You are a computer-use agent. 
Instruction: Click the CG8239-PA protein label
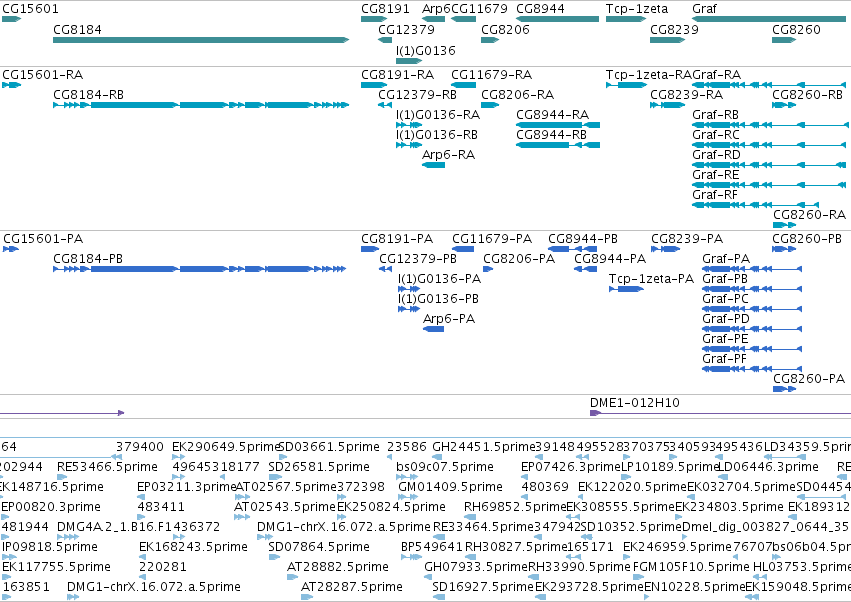(687, 239)
